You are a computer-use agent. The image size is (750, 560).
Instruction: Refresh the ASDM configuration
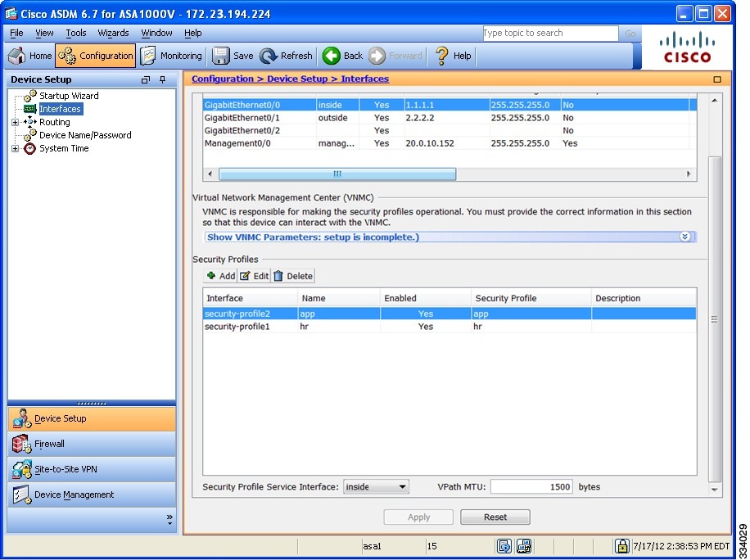286,56
